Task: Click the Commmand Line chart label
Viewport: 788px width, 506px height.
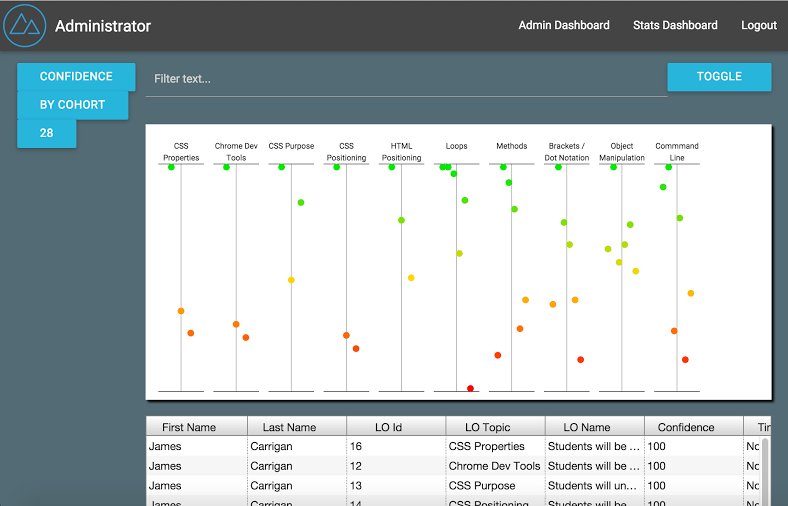Action: tap(676, 152)
